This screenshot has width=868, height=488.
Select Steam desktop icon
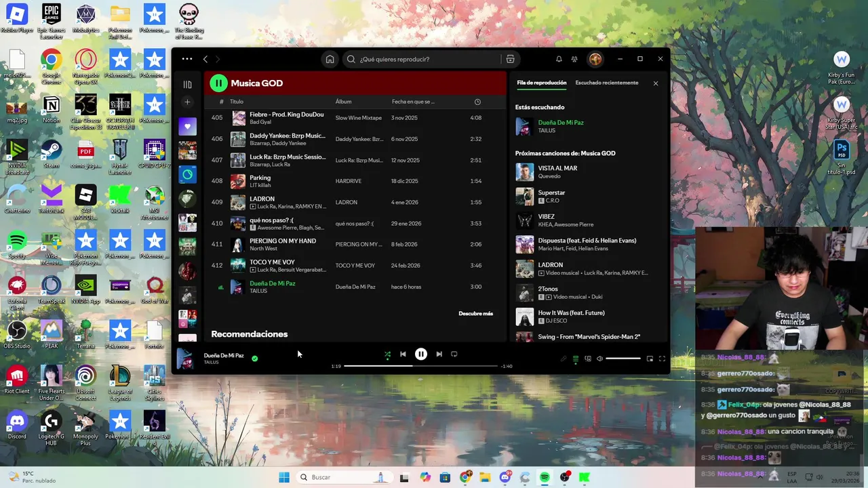point(52,154)
